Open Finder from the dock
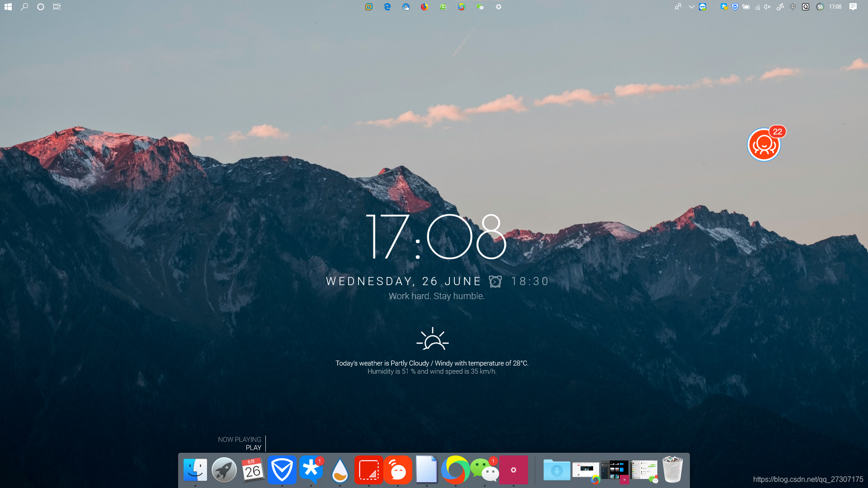This screenshot has width=868, height=488. pyautogui.click(x=195, y=470)
